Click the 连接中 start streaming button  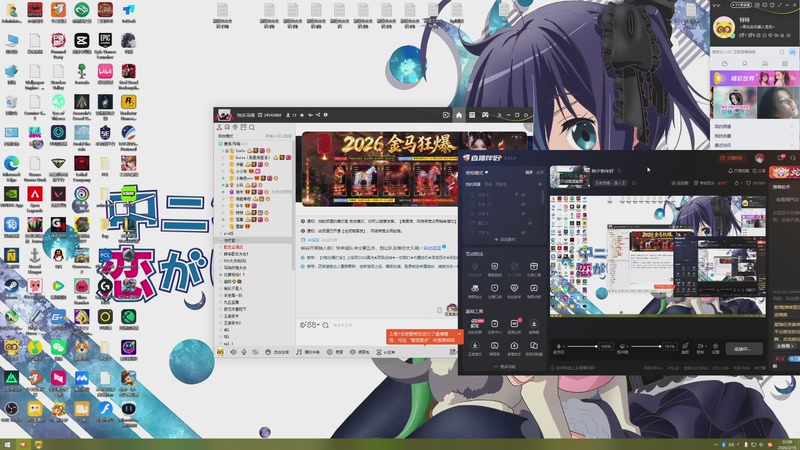[744, 349]
